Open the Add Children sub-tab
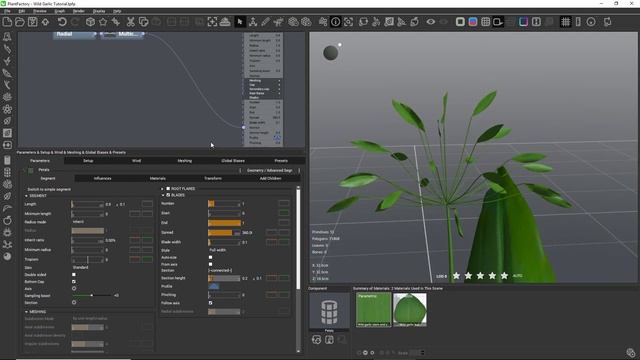 pyautogui.click(x=270, y=178)
